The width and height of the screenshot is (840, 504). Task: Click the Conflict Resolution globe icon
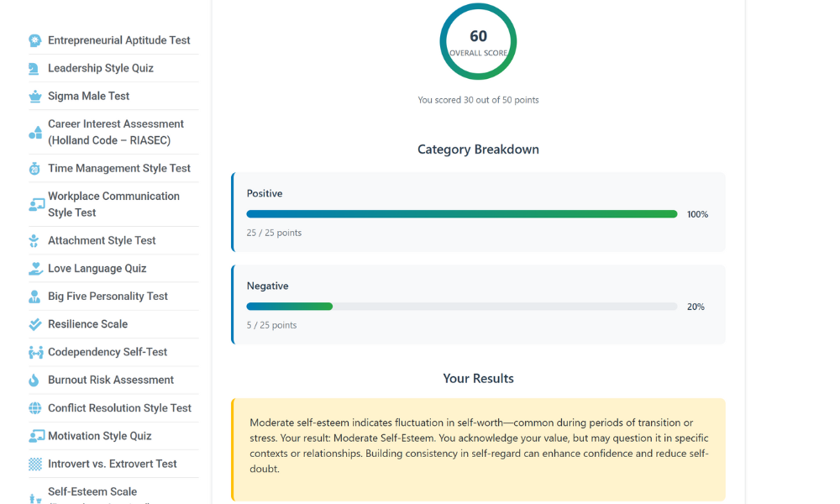pyautogui.click(x=34, y=407)
